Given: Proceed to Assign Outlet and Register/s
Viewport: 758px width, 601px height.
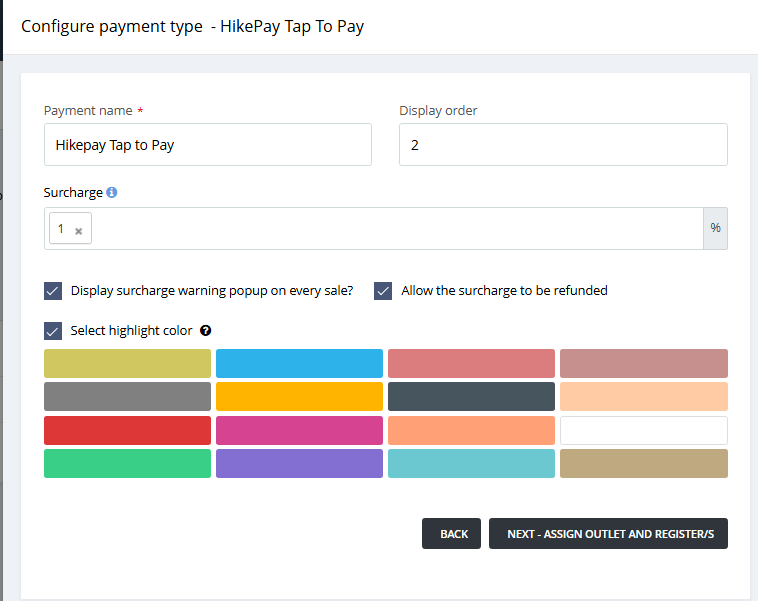Looking at the screenshot, I should [608, 534].
